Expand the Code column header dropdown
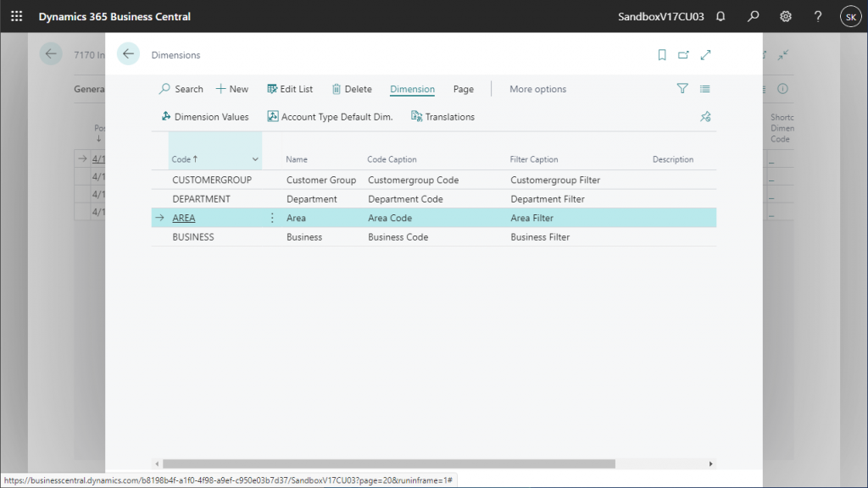868x488 pixels. pos(255,159)
